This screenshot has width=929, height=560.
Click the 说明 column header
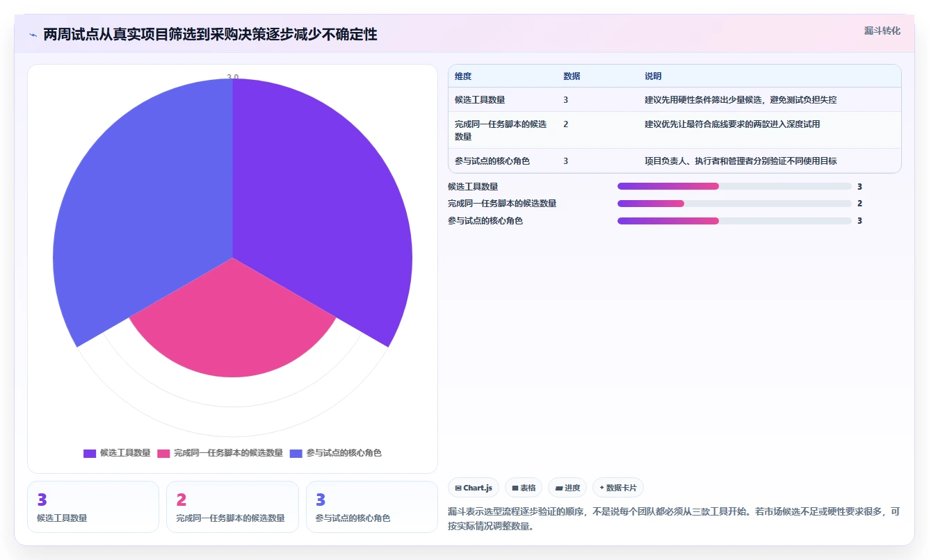tap(653, 76)
